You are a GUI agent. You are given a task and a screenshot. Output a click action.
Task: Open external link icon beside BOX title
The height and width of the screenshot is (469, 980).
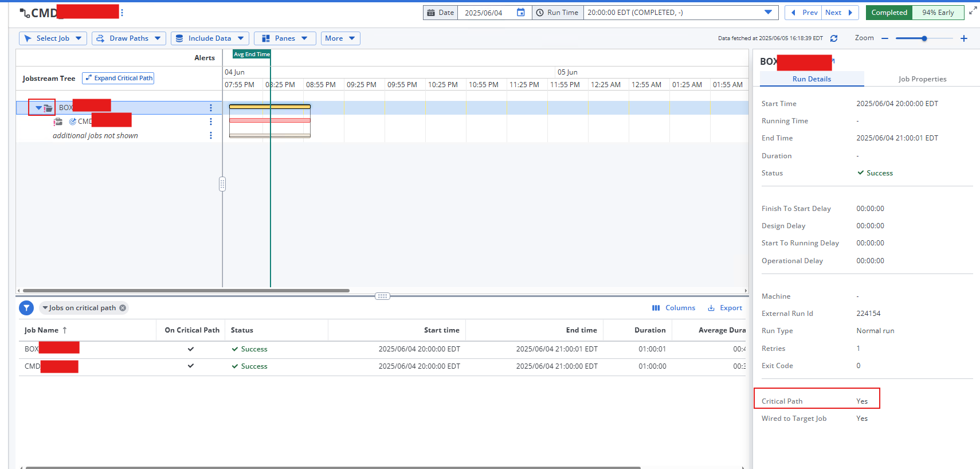(833, 60)
